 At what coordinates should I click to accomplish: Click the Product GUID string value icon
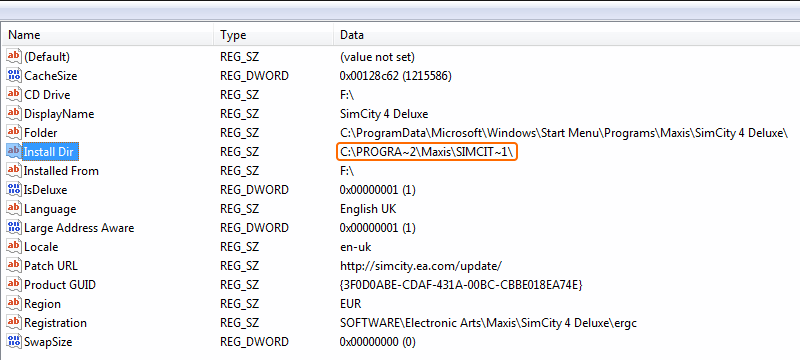[14, 285]
